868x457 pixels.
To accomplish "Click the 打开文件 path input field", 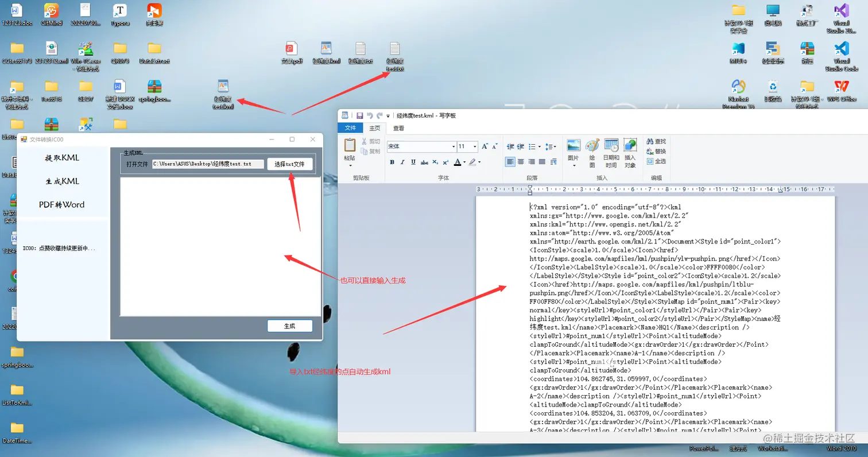I will [x=208, y=164].
